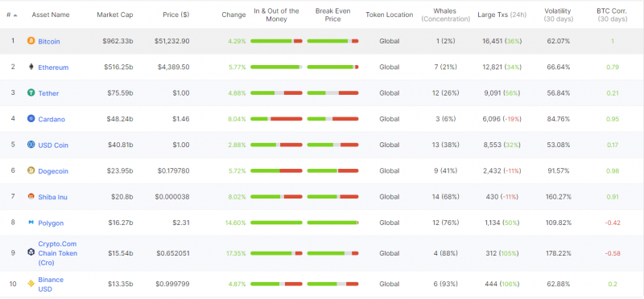Click Polygon large txs 1,134 (50%)
The image size is (644, 299).
[502, 223]
